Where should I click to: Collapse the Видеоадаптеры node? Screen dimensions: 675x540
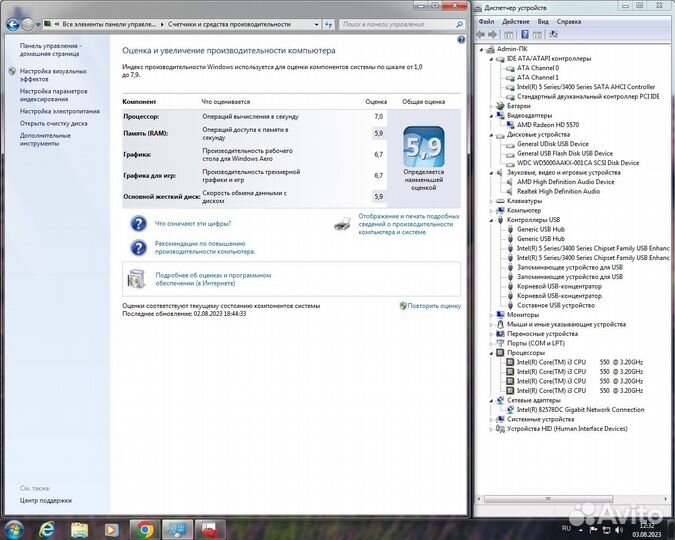[x=491, y=116]
